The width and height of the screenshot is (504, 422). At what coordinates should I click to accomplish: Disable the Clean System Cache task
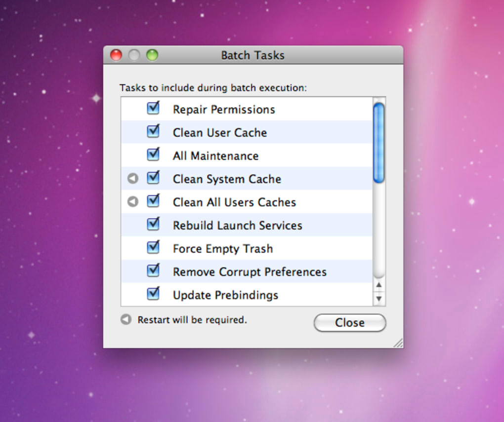(153, 177)
